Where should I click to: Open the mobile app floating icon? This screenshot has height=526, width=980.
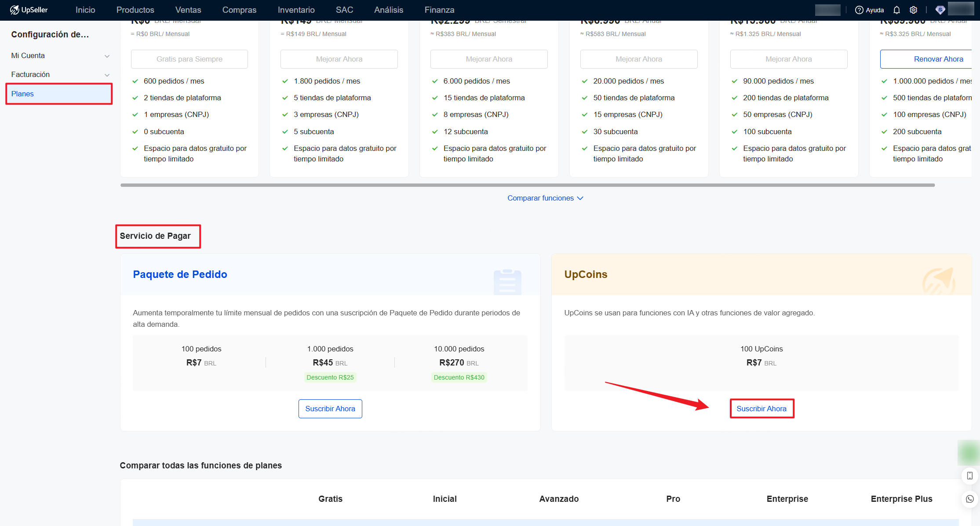coord(969,475)
